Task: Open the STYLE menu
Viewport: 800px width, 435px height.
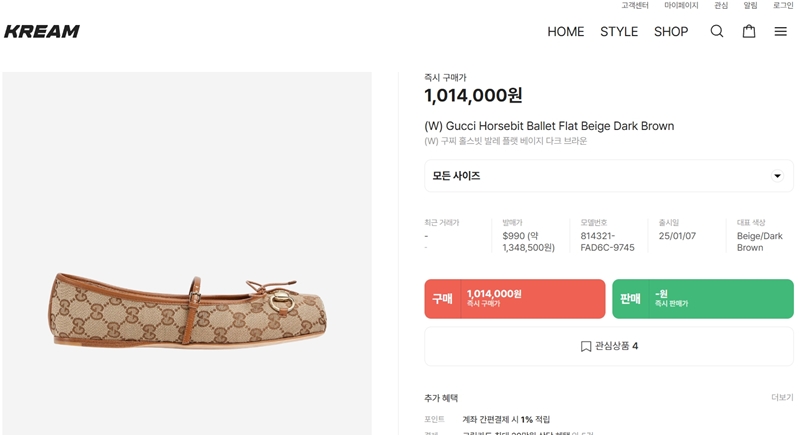Action: pos(619,31)
